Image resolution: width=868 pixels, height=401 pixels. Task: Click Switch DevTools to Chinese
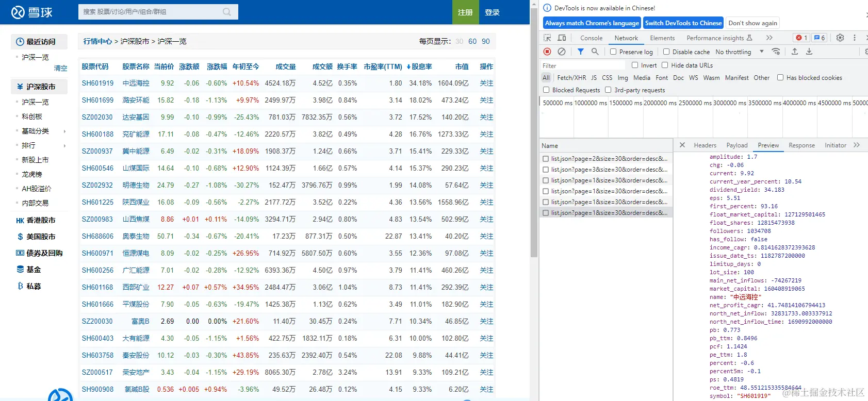[x=683, y=23]
